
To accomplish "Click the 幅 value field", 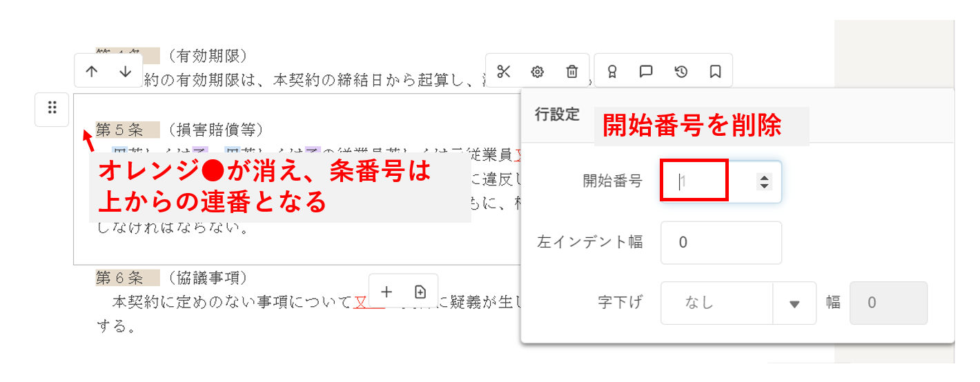I will click(x=888, y=303).
